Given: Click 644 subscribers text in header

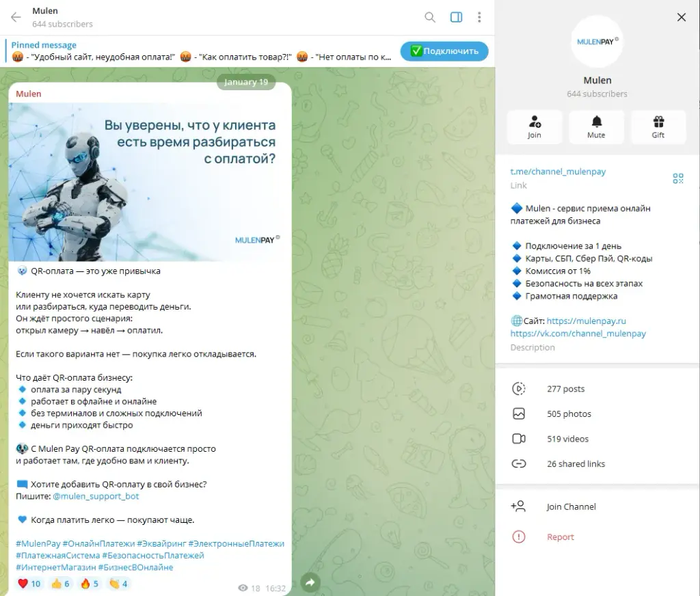Looking at the screenshot, I should 62,24.
